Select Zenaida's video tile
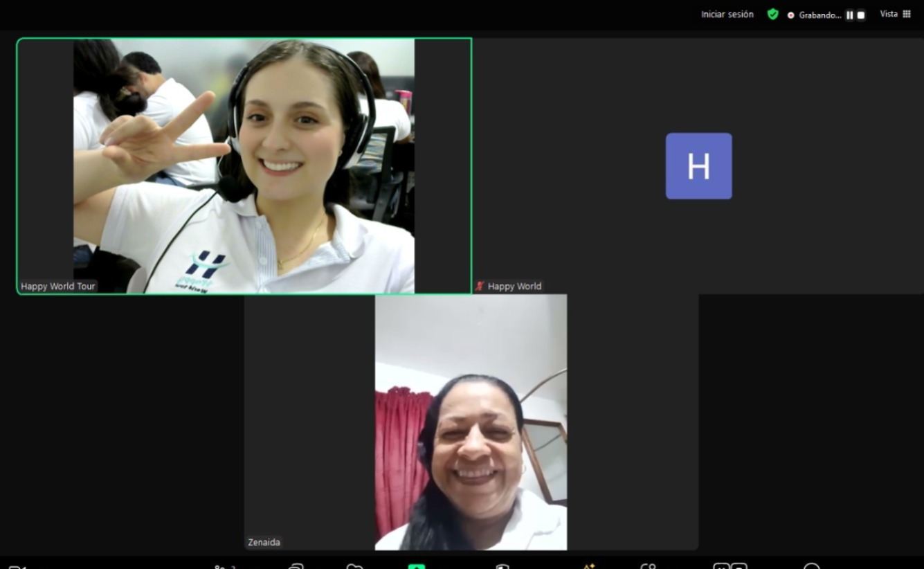The width and height of the screenshot is (924, 569). 471,422
